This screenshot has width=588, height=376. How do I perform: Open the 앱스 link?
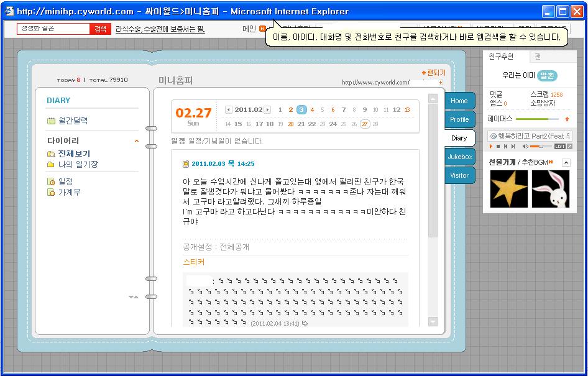click(x=498, y=103)
